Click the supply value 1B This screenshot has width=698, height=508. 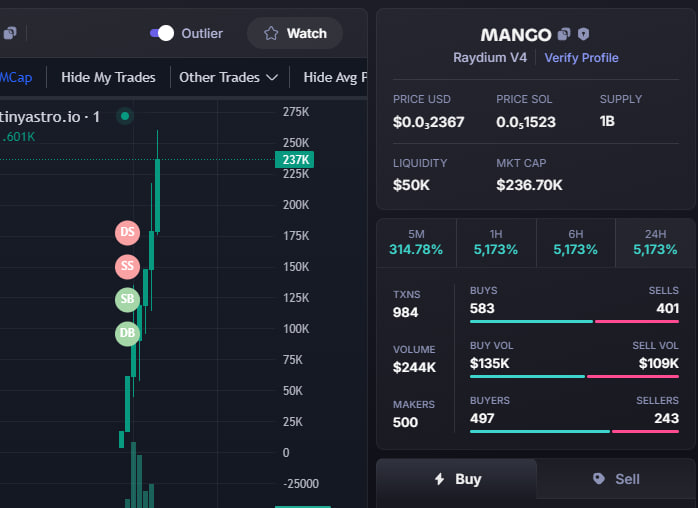[607, 121]
